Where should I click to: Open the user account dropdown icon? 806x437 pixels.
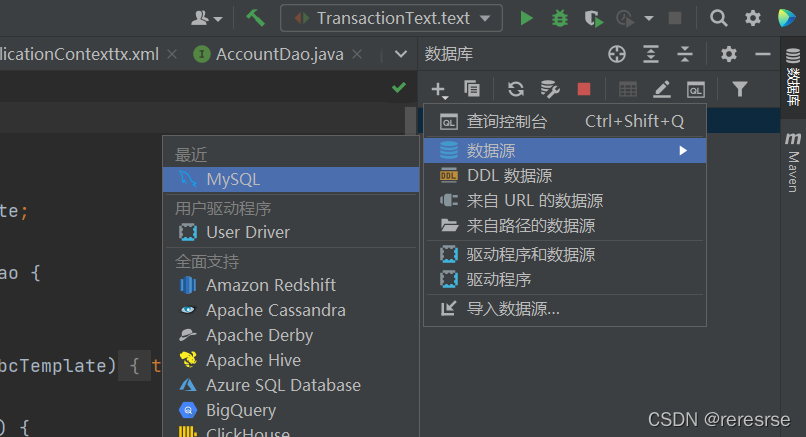206,19
